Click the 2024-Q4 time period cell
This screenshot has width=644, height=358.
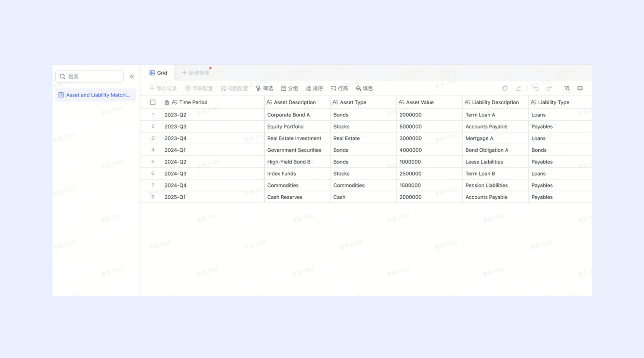tap(212, 185)
